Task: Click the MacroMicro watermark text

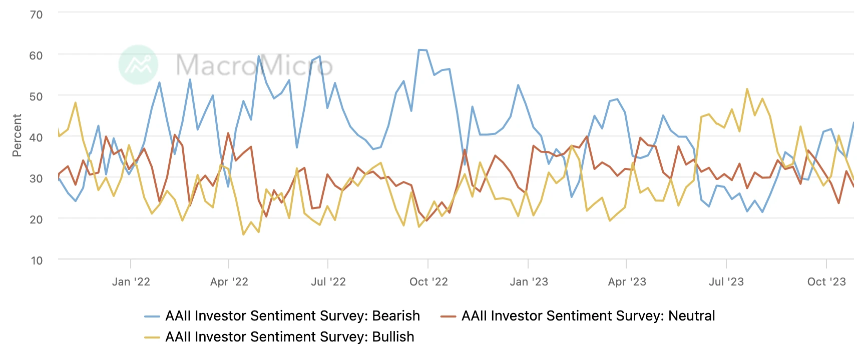Action: (254, 65)
